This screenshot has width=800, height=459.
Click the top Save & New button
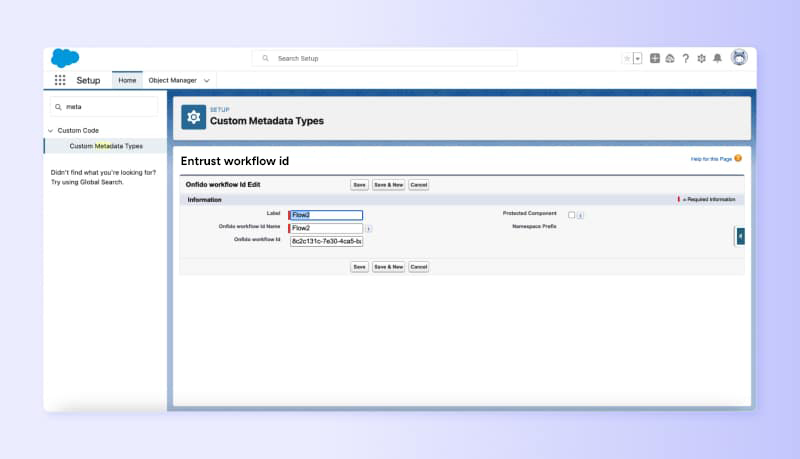point(388,185)
